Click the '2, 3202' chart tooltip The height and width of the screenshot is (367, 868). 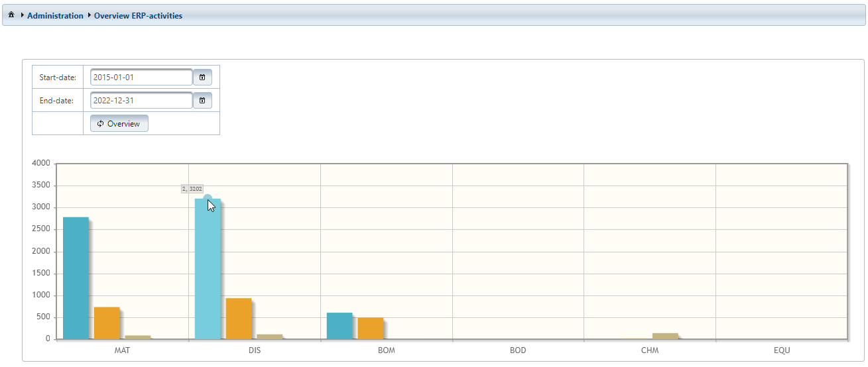click(192, 189)
